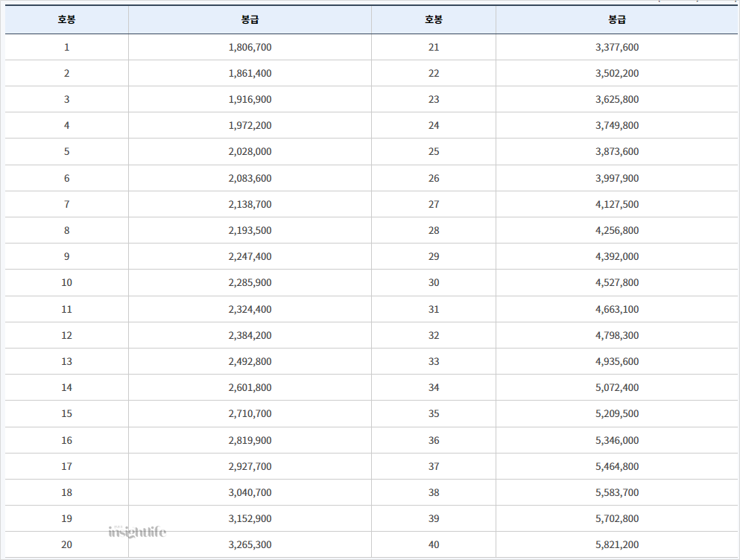Select salary 4,663,100
Viewport: 740px width, 560px height.
pos(617,309)
